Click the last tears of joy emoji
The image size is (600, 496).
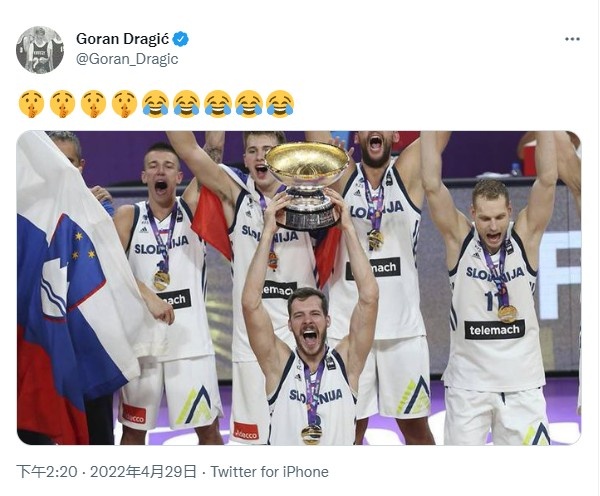[x=280, y=104]
